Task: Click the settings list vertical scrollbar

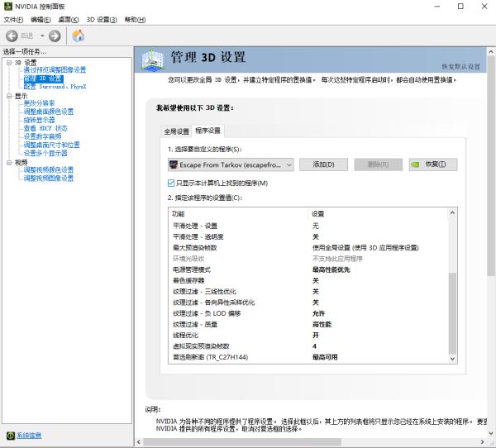Action: pyautogui.click(x=451, y=306)
